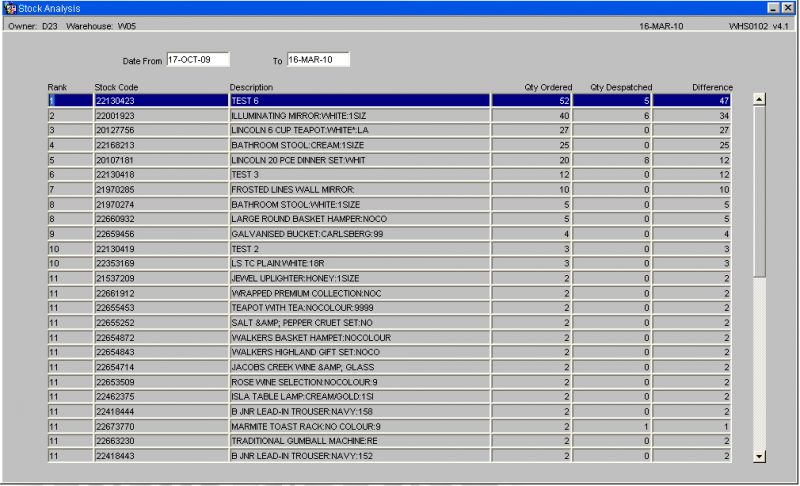Click the BATHROOM STOOL:CREAM row description
The width and height of the screenshot is (800, 486).
tap(360, 145)
